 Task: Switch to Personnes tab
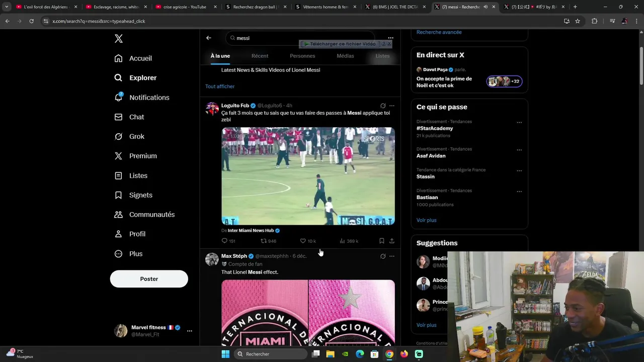point(302,56)
